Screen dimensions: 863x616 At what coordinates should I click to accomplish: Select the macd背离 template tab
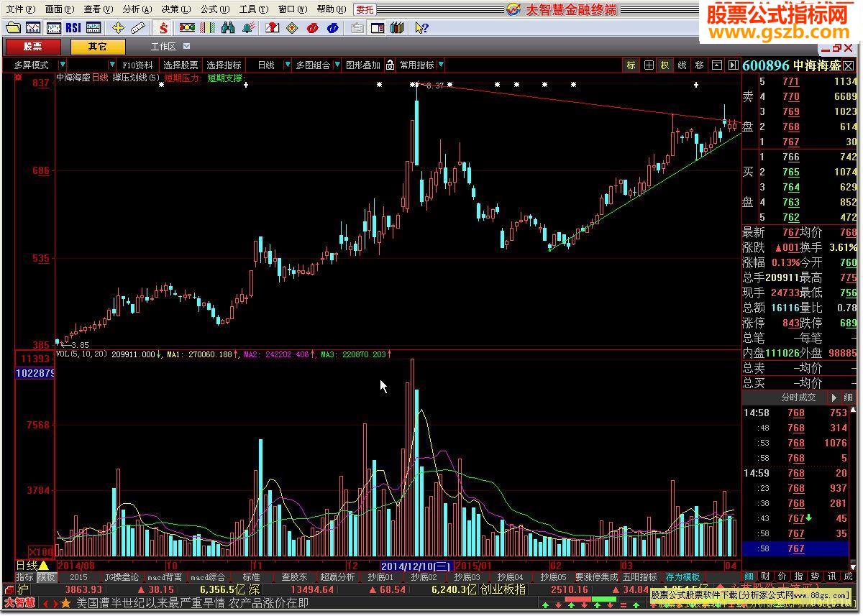click(x=165, y=576)
